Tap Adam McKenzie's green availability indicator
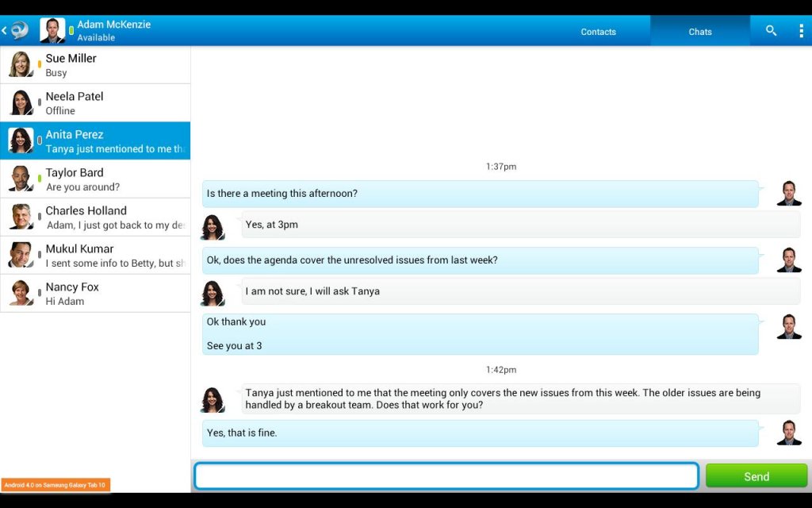812x508 pixels. (71, 31)
